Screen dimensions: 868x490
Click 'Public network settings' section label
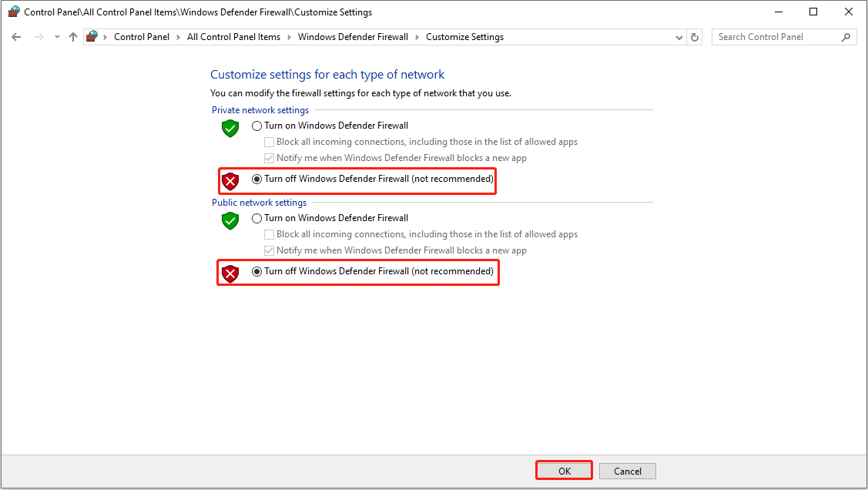click(x=259, y=203)
